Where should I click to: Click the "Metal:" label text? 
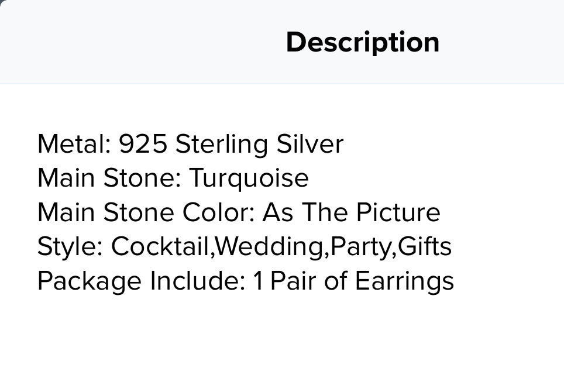74,144
